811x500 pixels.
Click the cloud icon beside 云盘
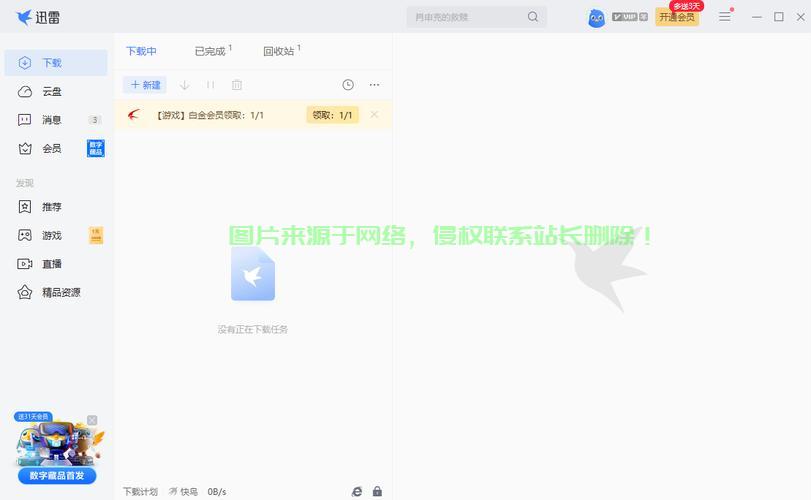[x=25, y=92]
